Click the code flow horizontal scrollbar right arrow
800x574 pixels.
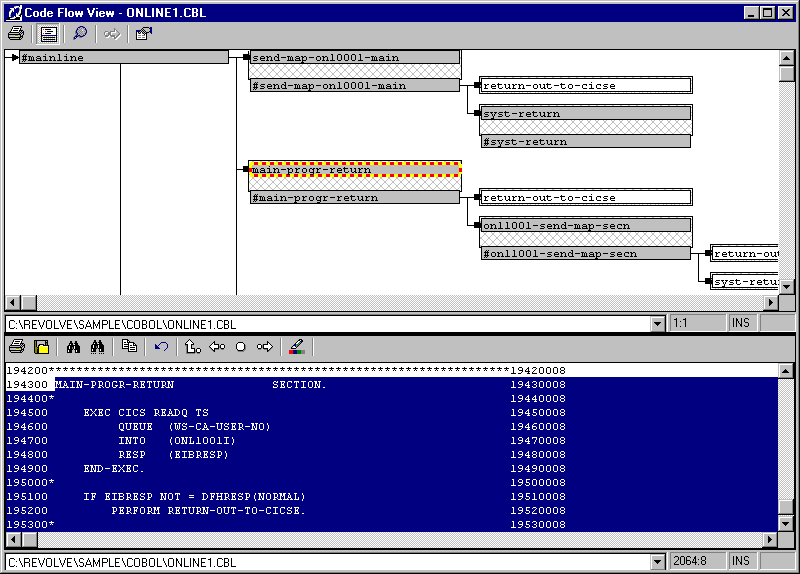click(771, 303)
